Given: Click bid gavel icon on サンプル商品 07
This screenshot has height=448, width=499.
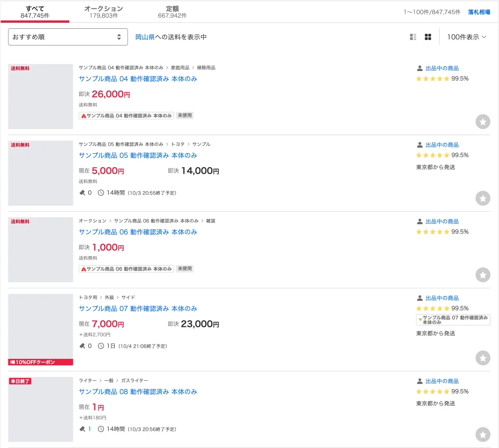Looking at the screenshot, I should (82, 346).
